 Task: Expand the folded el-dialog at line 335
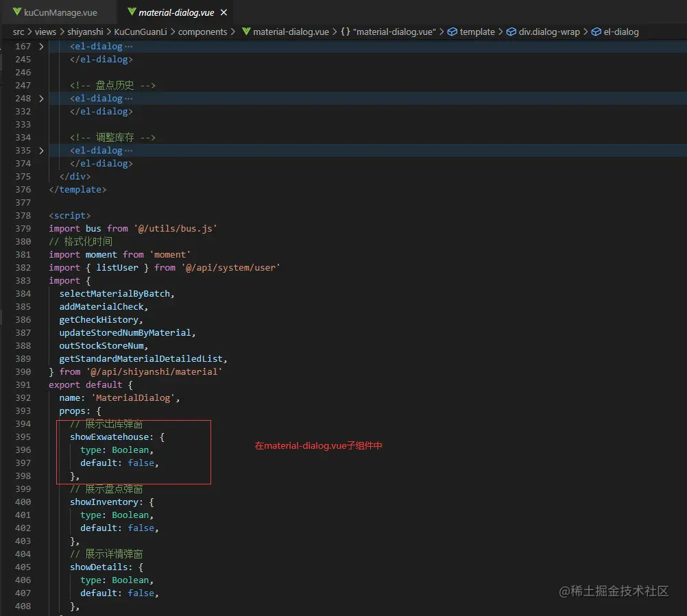tap(41, 151)
